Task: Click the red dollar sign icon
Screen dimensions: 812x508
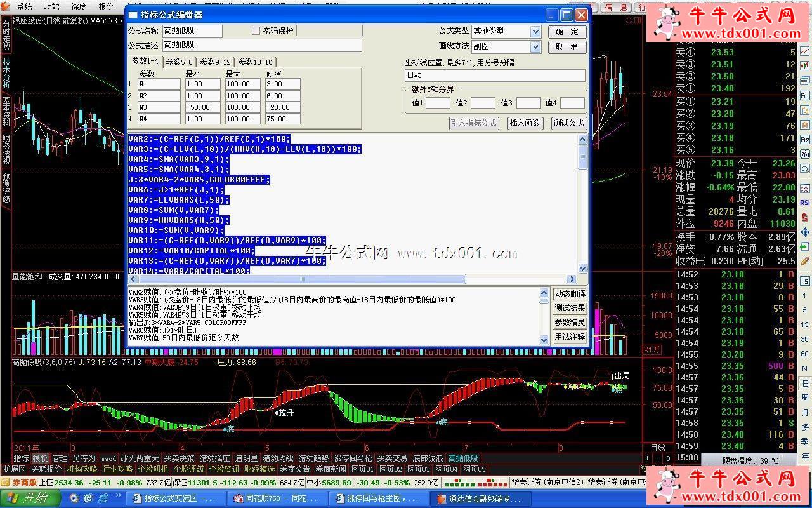Action: point(805,217)
